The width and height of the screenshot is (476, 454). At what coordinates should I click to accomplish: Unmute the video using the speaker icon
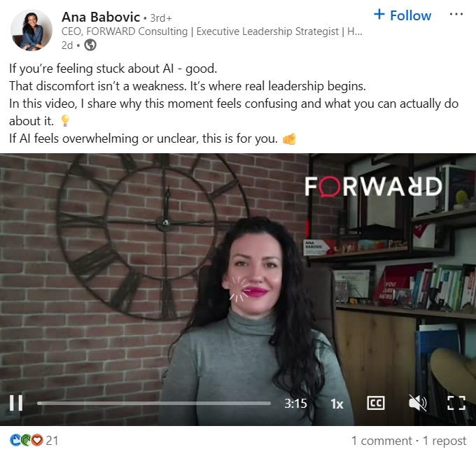418,403
